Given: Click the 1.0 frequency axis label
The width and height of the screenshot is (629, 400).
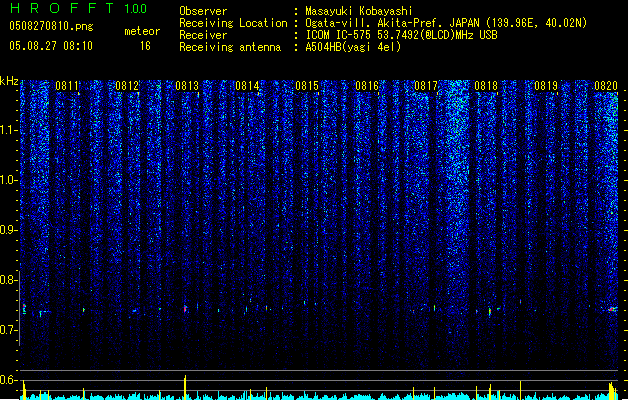Looking at the screenshot, I should coord(8,180).
